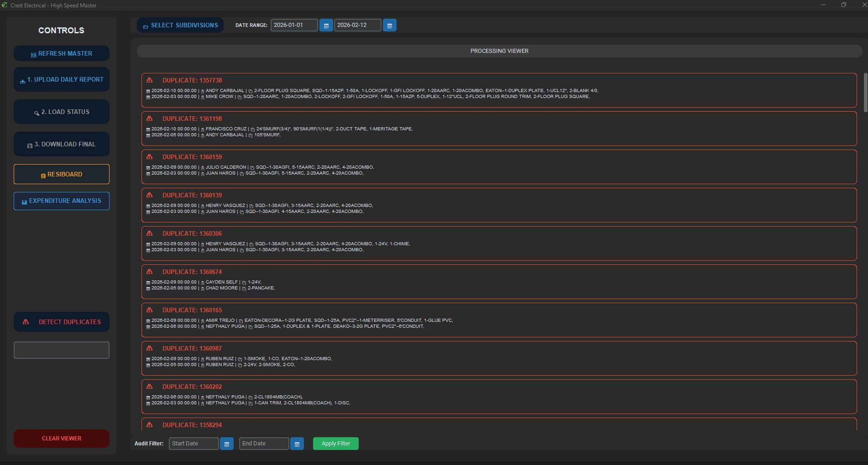The height and width of the screenshot is (465, 868).
Task: Click the Audit Filter Start Date field
Action: point(193,444)
